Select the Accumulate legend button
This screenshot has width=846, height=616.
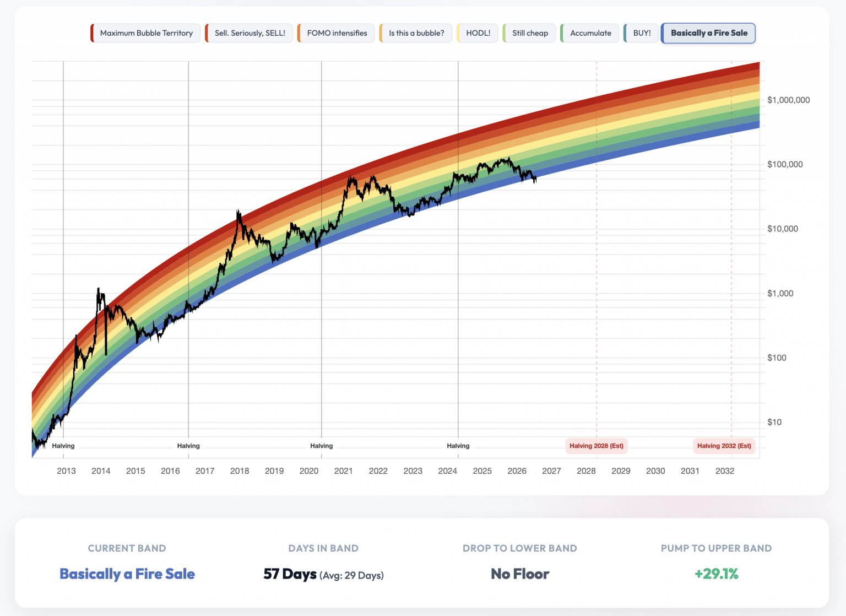pos(590,33)
